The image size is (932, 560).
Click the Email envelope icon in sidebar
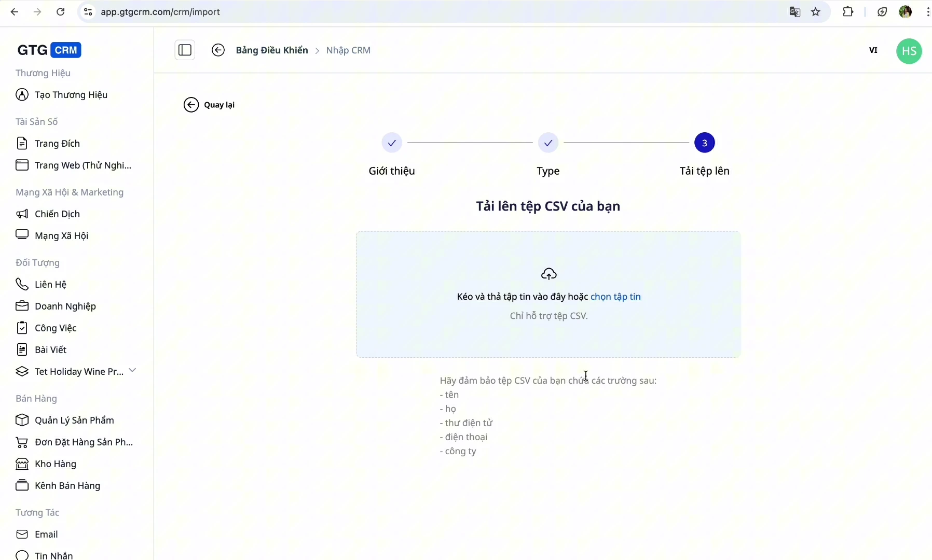tap(22, 534)
